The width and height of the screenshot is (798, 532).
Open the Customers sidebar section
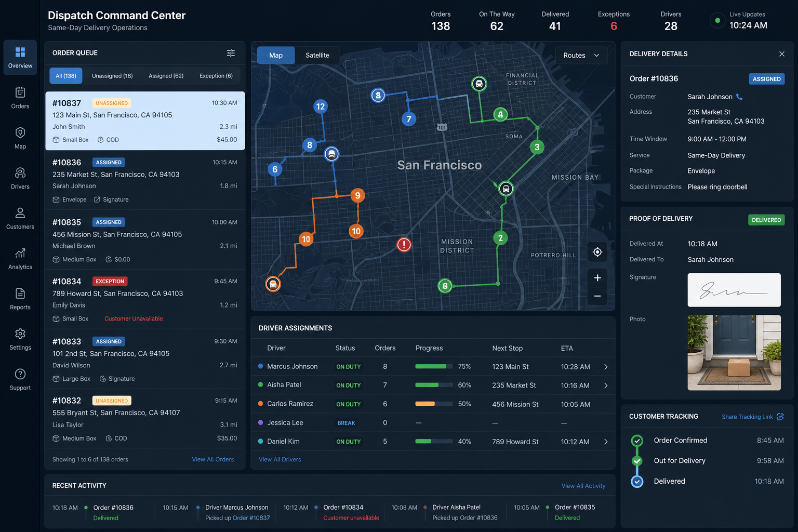[20, 219]
